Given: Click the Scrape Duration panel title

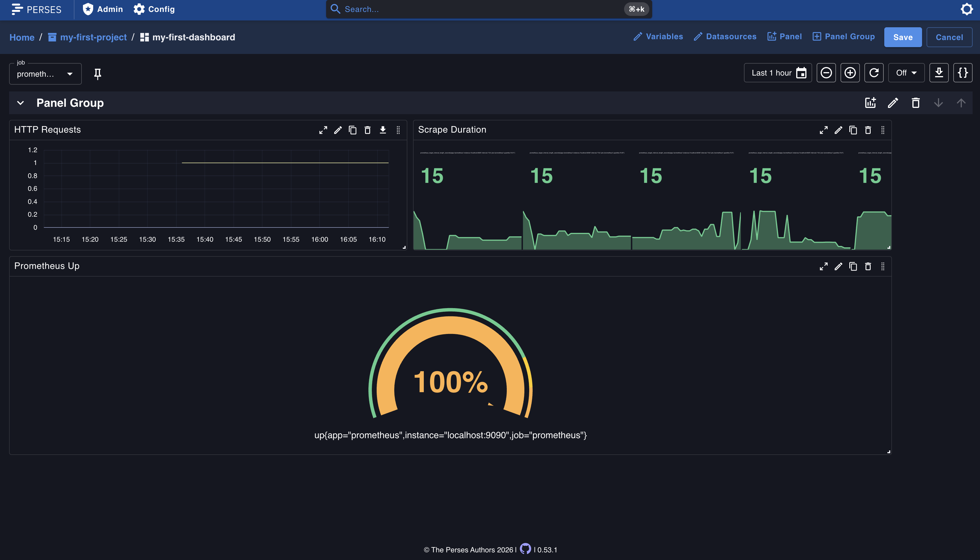Looking at the screenshot, I should [x=452, y=129].
